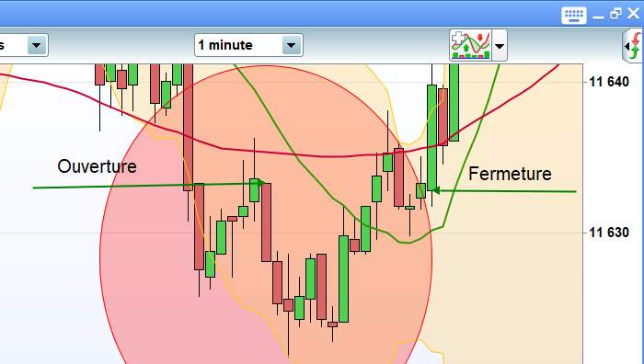The image size is (644, 364).
Task: Select the Fermeture text annotation
Action: [x=510, y=174]
